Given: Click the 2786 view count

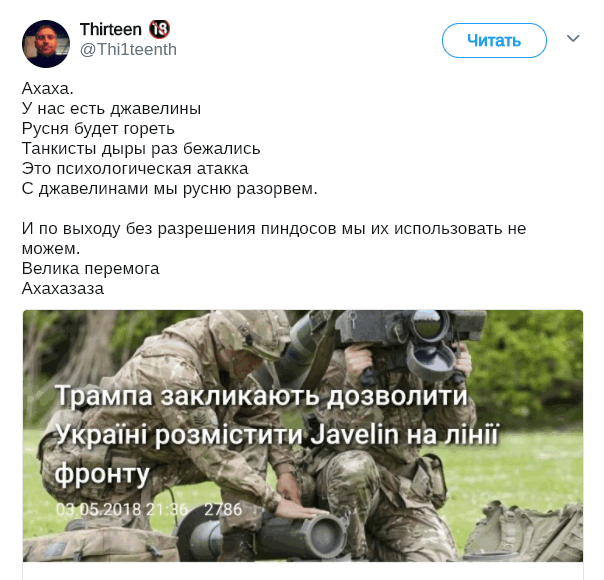Looking at the screenshot, I should pos(223,510).
